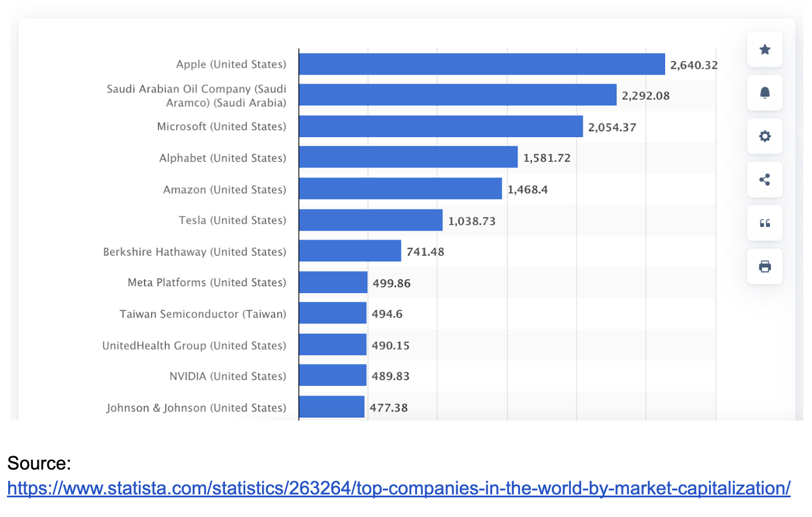Viewport: 812px width, 517px height.
Task: Open the Statista source link
Action: (x=398, y=488)
